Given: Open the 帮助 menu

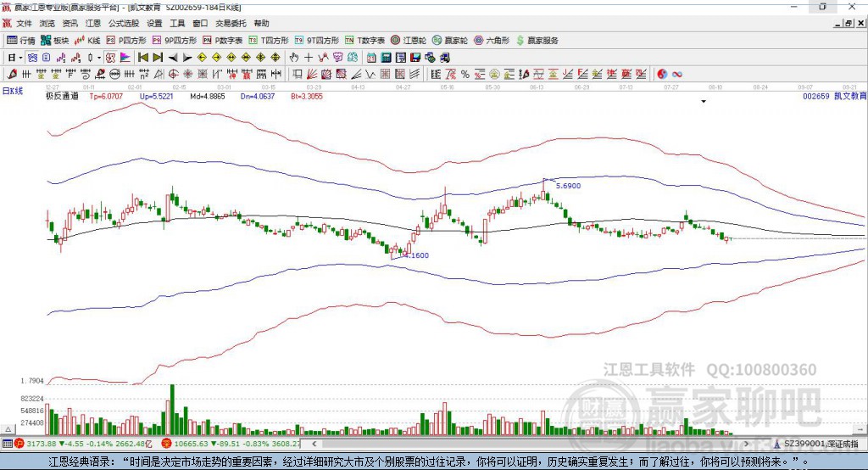Looking at the screenshot, I should tap(261, 23).
